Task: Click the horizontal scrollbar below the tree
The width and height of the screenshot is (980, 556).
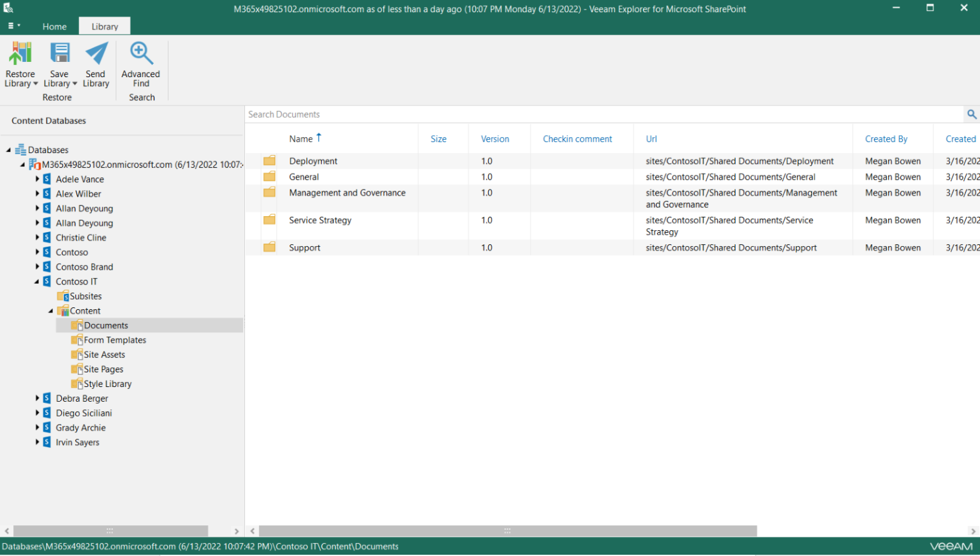Action: pos(108,530)
